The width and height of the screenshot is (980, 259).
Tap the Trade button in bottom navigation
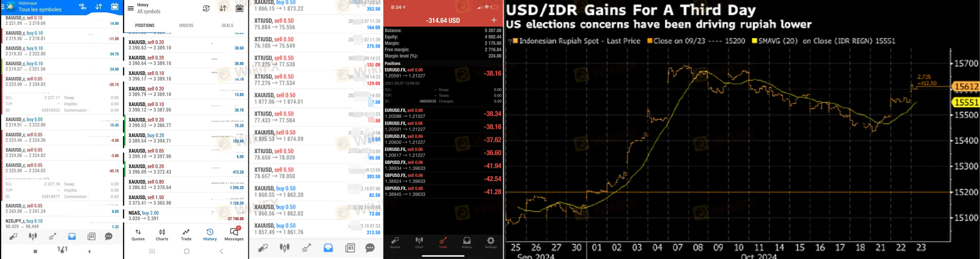[186, 235]
